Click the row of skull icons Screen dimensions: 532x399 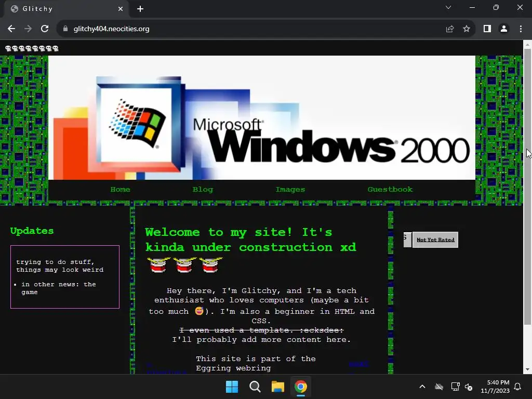click(x=32, y=48)
